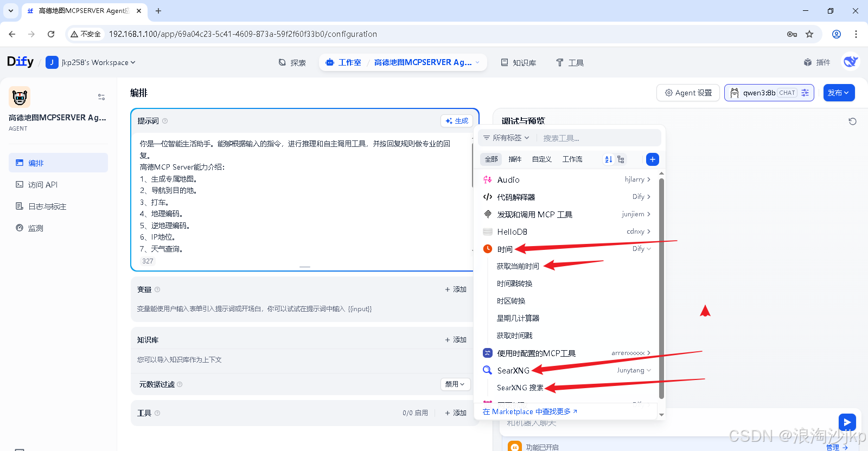Open the Plugins (插件) page

[x=817, y=62]
